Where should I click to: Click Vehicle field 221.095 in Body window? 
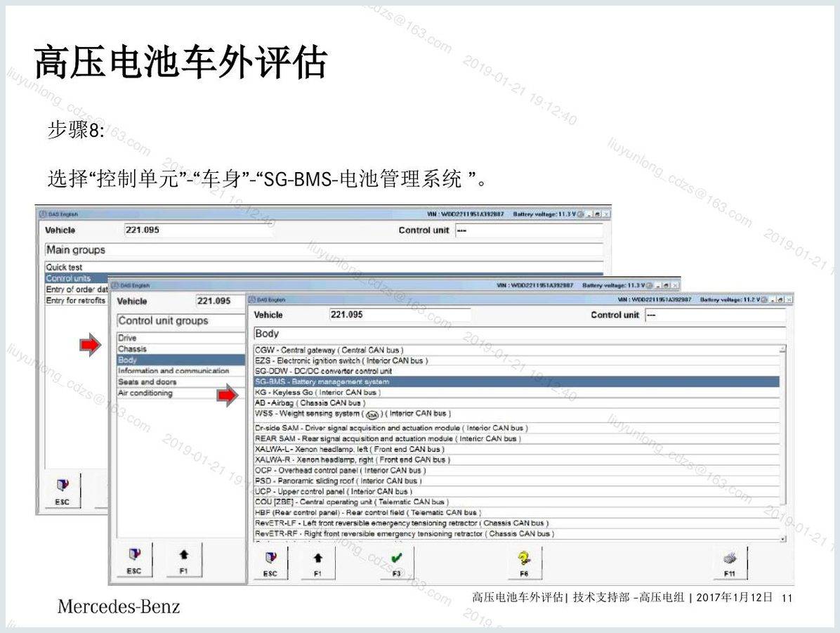(x=400, y=315)
